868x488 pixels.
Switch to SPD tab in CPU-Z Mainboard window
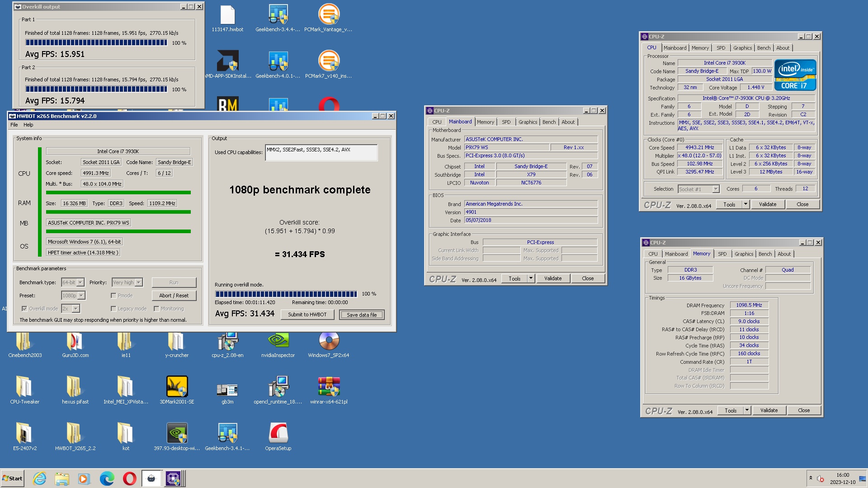[x=506, y=122]
